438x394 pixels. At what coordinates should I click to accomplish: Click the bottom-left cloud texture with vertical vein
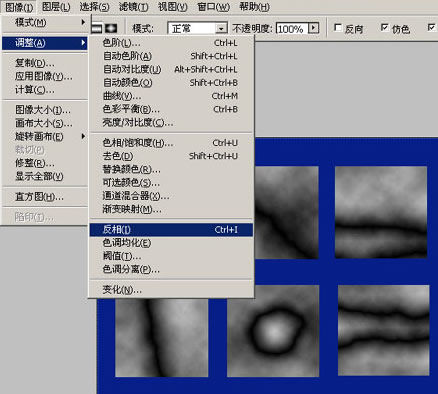pos(162,338)
